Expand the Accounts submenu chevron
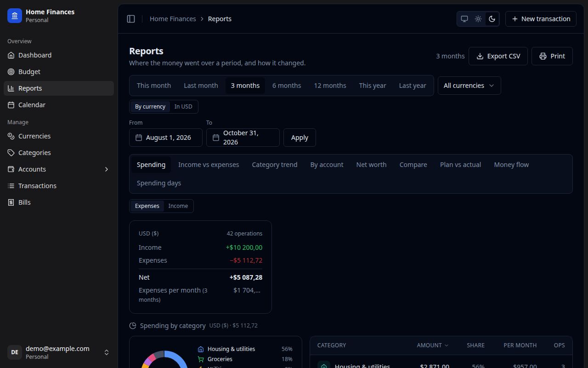Viewport: 588px width, 368px height. click(107, 169)
